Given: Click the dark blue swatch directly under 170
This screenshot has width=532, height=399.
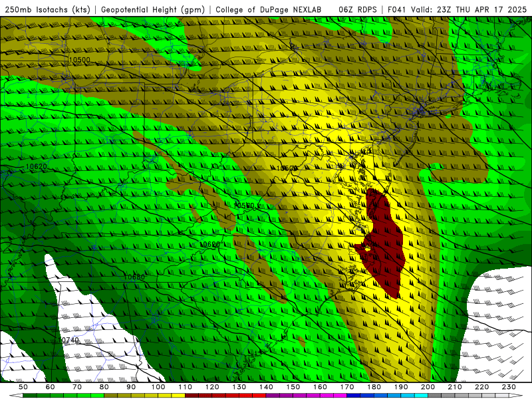Looking at the screenshot, I should pyautogui.click(x=354, y=396).
